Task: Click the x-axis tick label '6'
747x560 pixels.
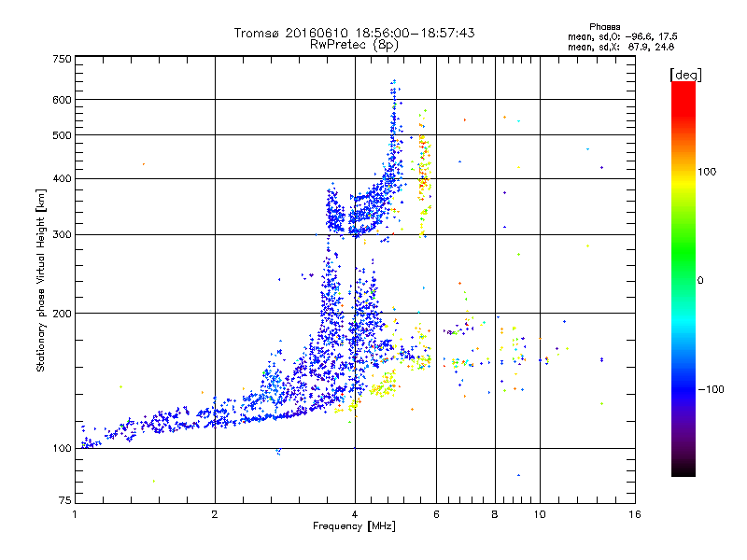Action: [x=436, y=514]
